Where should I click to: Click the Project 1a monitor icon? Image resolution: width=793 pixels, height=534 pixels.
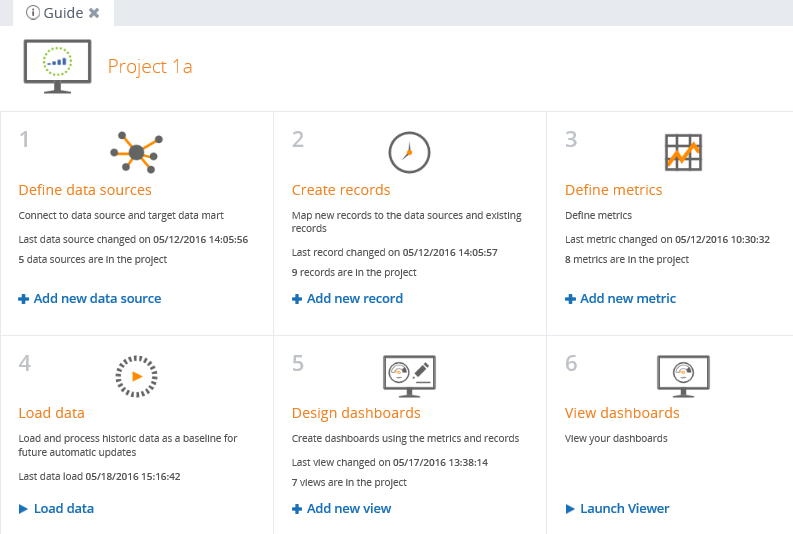pos(57,66)
